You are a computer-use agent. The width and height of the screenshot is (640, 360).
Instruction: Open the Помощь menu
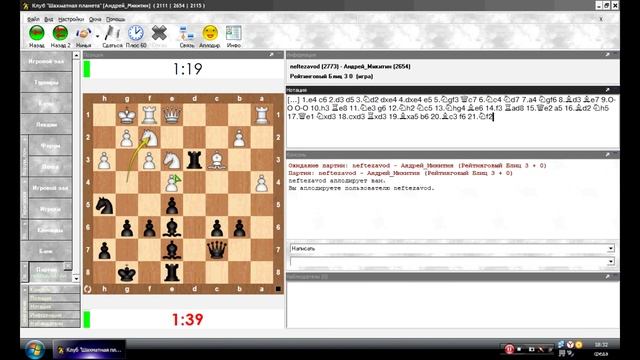click(116, 19)
